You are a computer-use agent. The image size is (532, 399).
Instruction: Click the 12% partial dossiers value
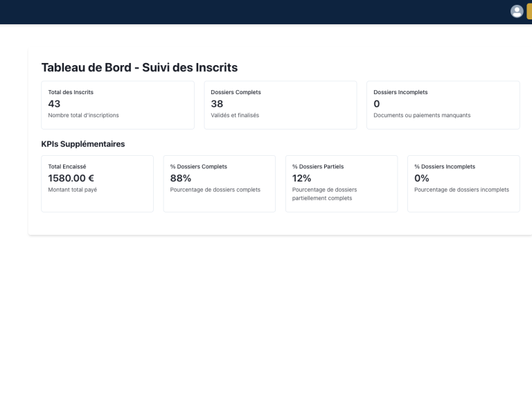(x=301, y=178)
